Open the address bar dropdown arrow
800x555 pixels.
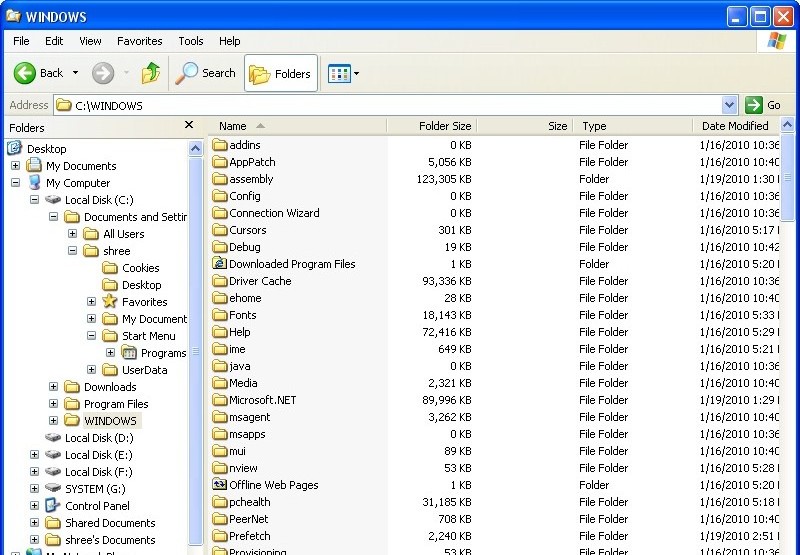click(730, 105)
